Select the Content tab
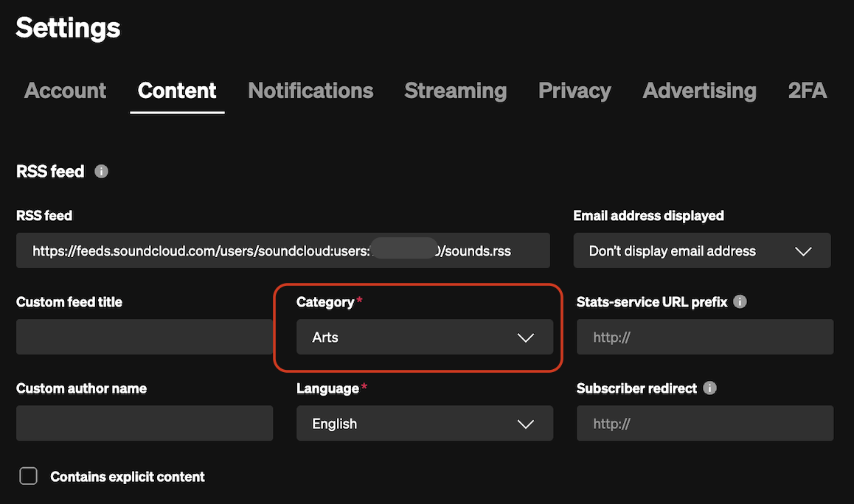Viewport: 854px width, 504px height. pyautogui.click(x=177, y=91)
